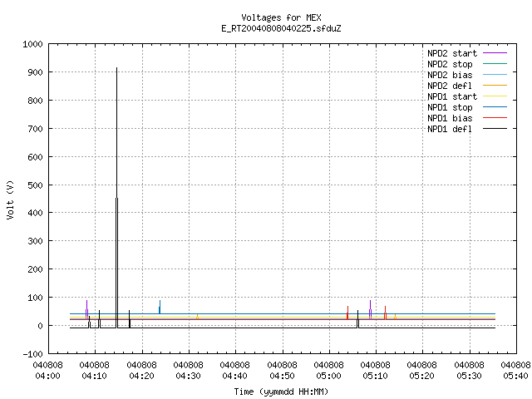Image resolution: width=532 pixels, height=399 pixels.
Task: Click the green NPD2 stop legend line sample
Action: [x=495, y=63]
